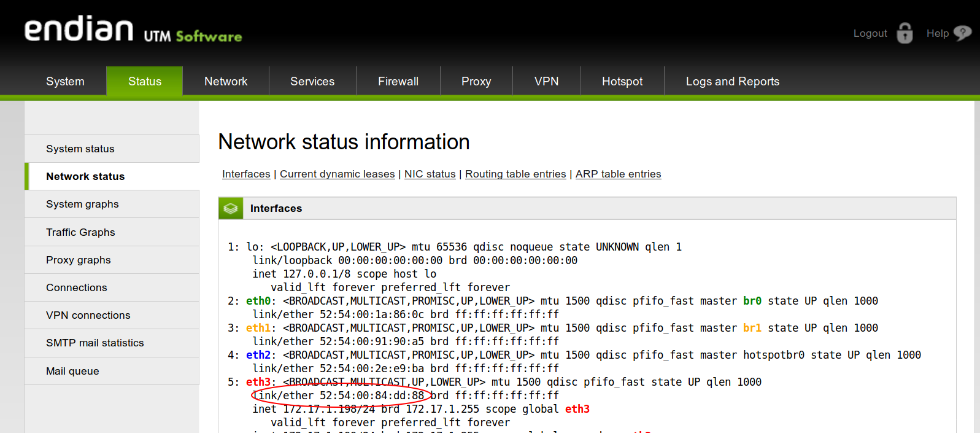Click the green Interfaces section icon
This screenshot has width=980, height=433.
(x=231, y=208)
